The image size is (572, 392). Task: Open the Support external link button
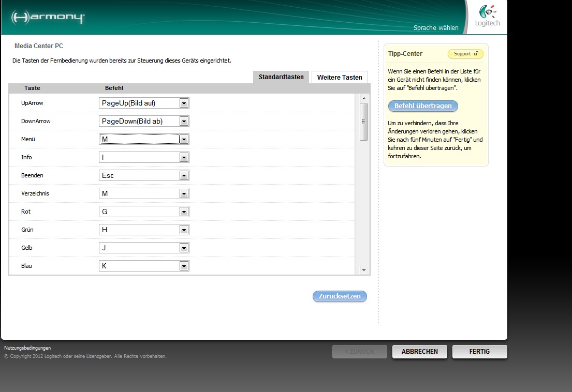pos(465,54)
